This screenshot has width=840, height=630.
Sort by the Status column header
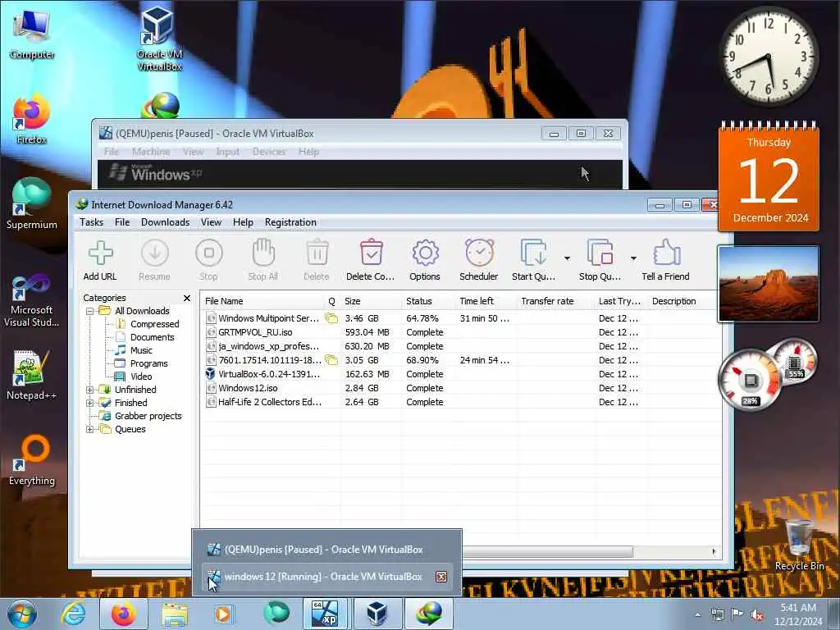click(427, 301)
